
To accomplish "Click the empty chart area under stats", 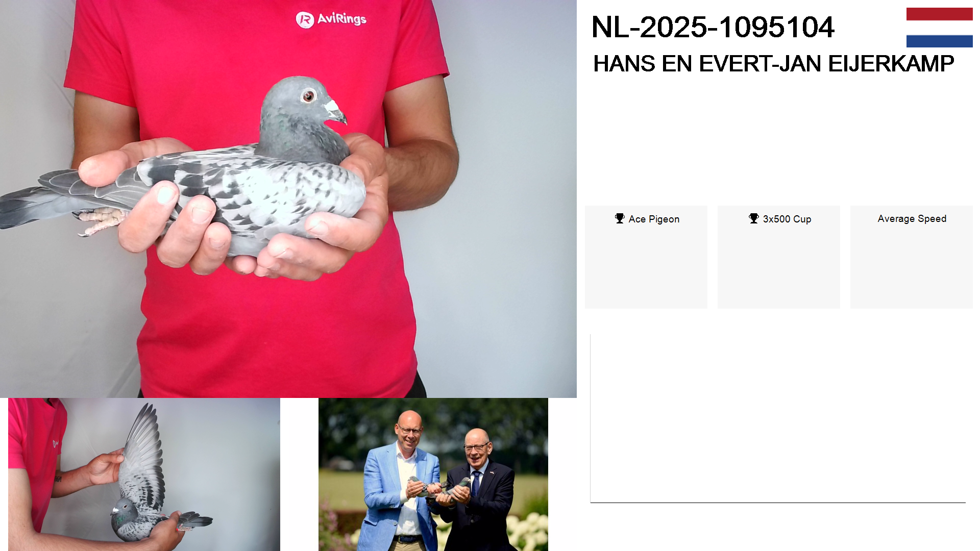I will coord(778,418).
